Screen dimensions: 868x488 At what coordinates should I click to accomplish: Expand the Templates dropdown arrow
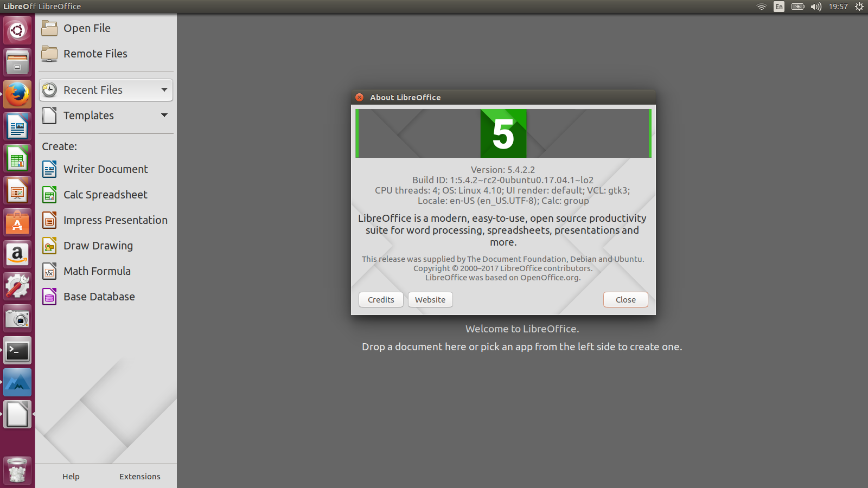(x=164, y=115)
